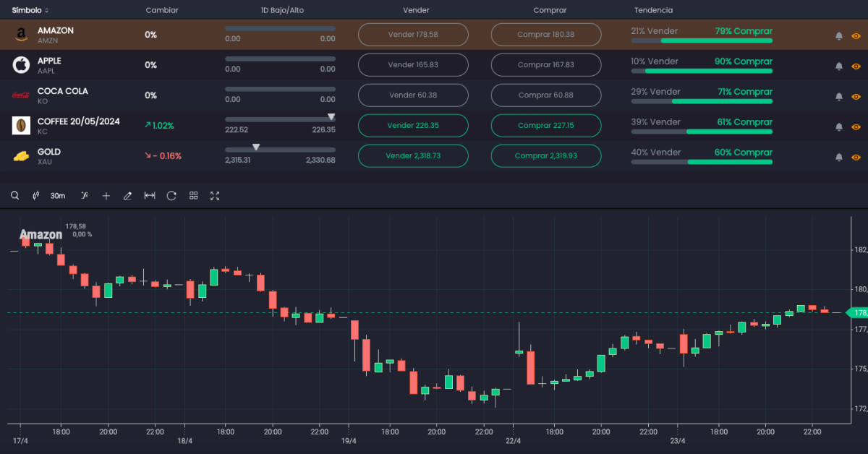Click the Coffee buy/sell trend bar
Screen dimensions: 868x454
[702, 132]
